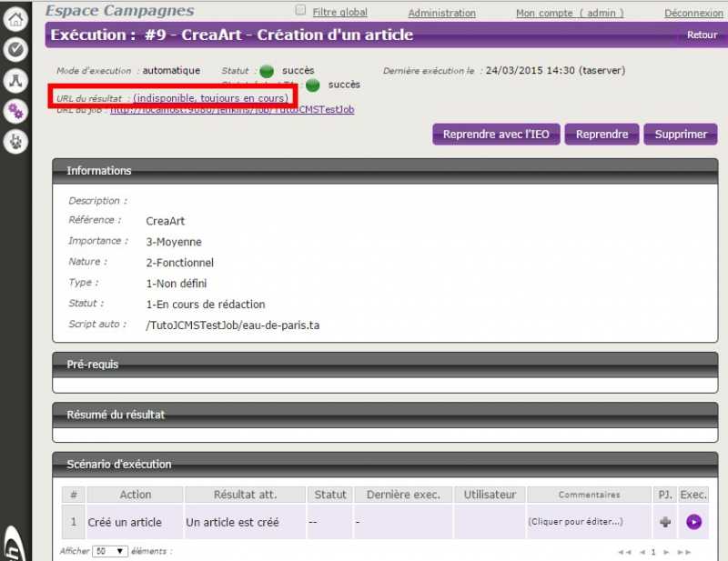The height and width of the screenshot is (561, 728).
Task: Open the Afficher 50 elements dropdown
Action: (x=110, y=551)
